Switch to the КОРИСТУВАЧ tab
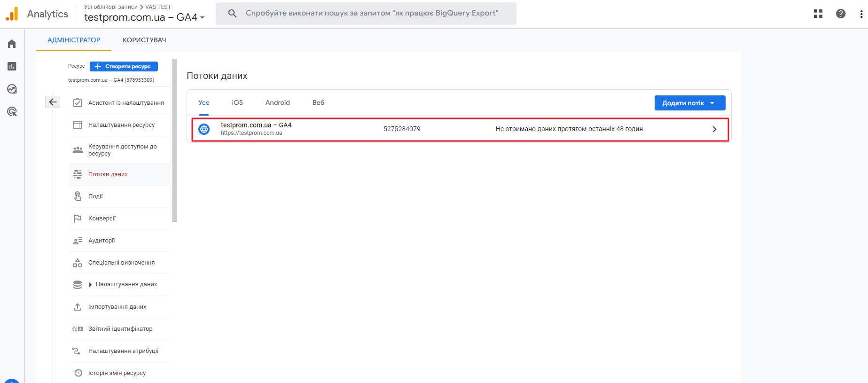 click(x=144, y=40)
